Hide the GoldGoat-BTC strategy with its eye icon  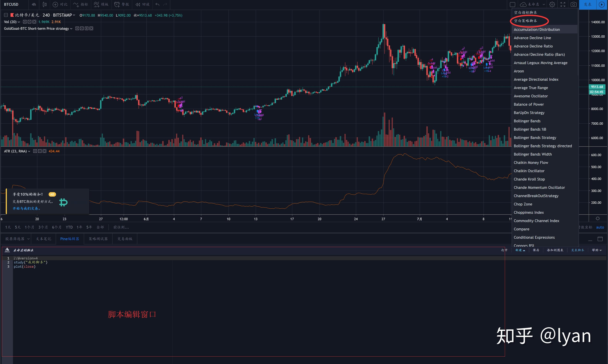tap(77, 28)
